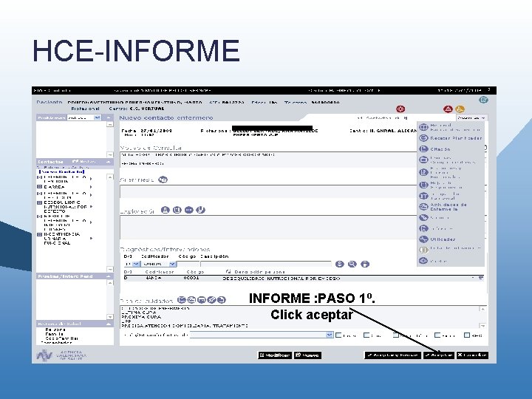Click Plan de cuidados scrollbar up arrow
The width and height of the screenshot is (532, 399).
pyautogui.click(x=482, y=309)
